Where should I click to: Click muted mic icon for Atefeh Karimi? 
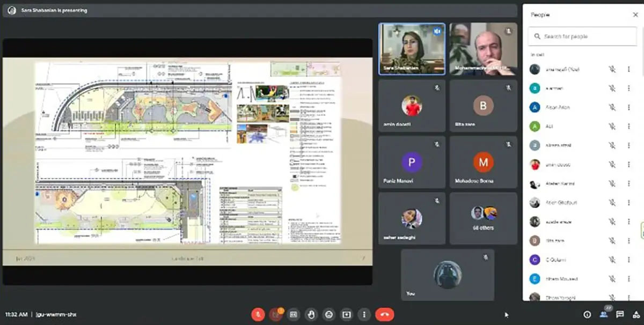click(x=612, y=183)
